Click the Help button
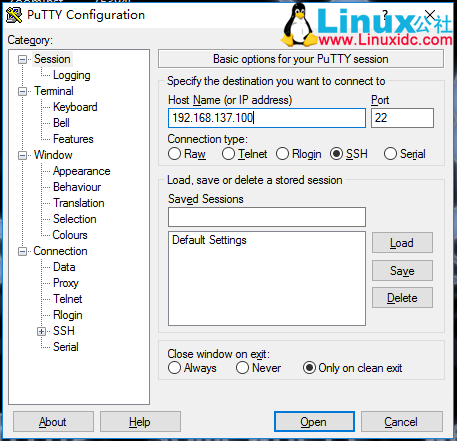457x441 pixels. pos(140,422)
